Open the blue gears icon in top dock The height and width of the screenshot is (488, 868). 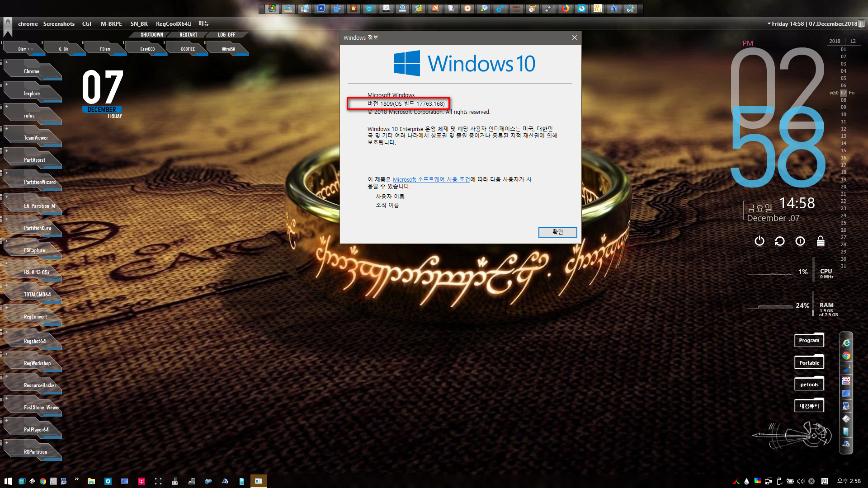(500, 8)
